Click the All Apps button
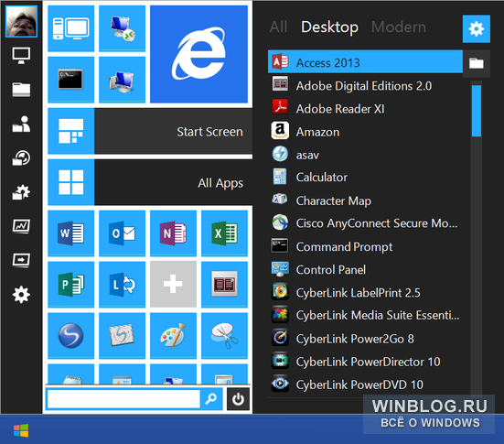 click(x=150, y=182)
